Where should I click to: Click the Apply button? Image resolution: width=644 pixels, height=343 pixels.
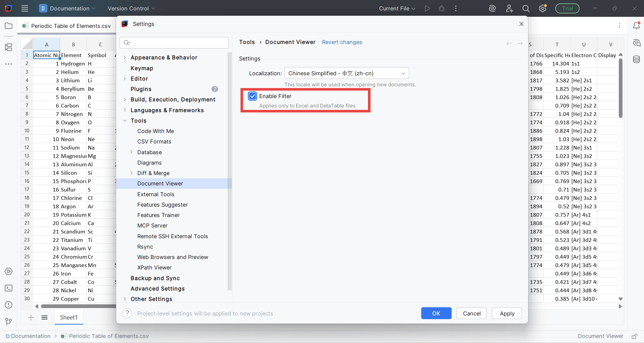507,313
